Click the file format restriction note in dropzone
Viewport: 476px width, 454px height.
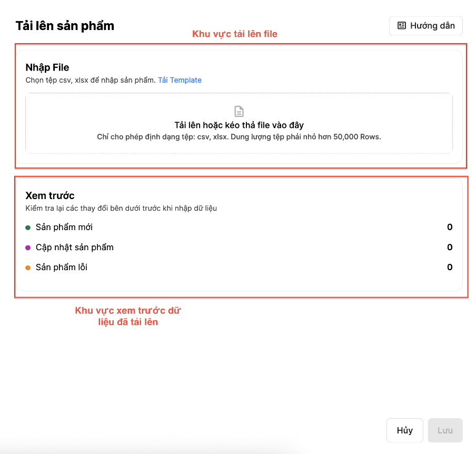239,137
